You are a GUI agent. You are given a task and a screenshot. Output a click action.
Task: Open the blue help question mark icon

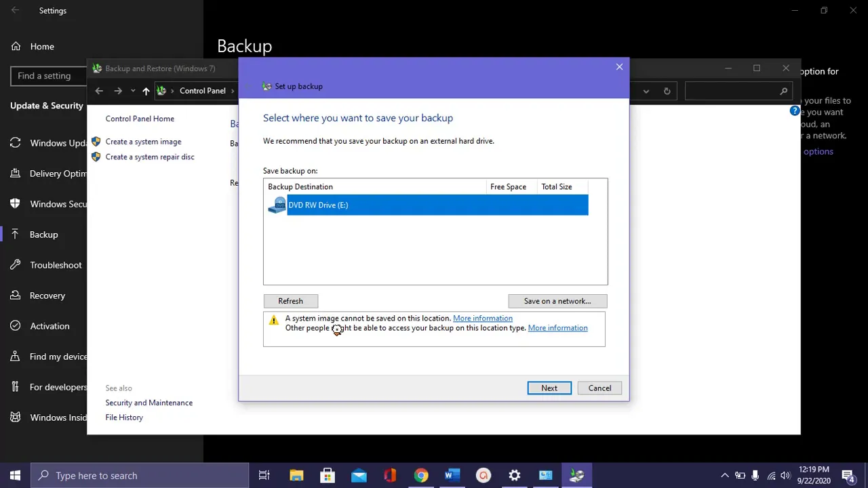point(795,110)
